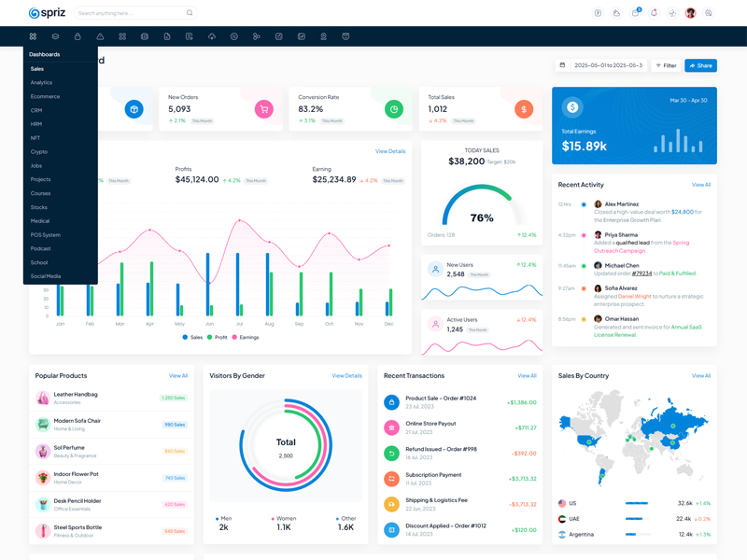This screenshot has height=560, width=747.
Task: Choose CRM in the Dashboards menu
Action: [36, 110]
